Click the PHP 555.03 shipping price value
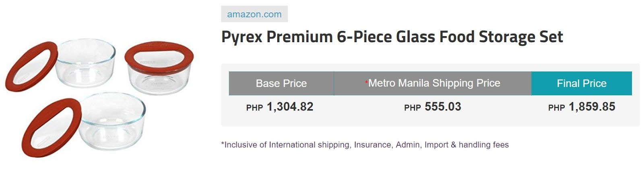Image resolution: width=644 pixels, height=169 pixels. tap(433, 107)
